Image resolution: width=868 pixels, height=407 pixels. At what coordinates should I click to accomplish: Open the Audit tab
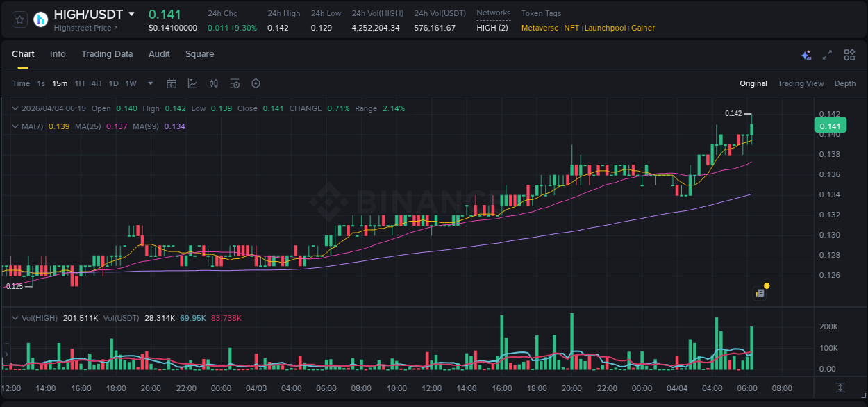pos(159,53)
